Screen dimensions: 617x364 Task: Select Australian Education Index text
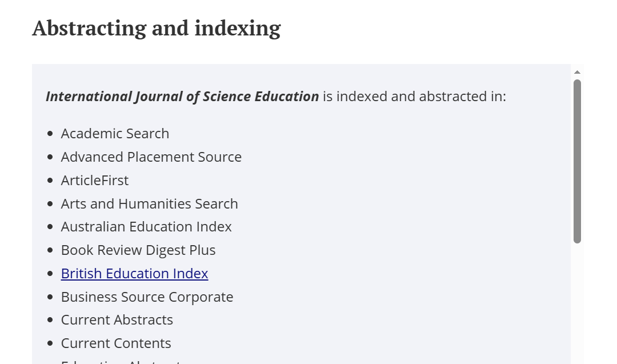click(146, 227)
